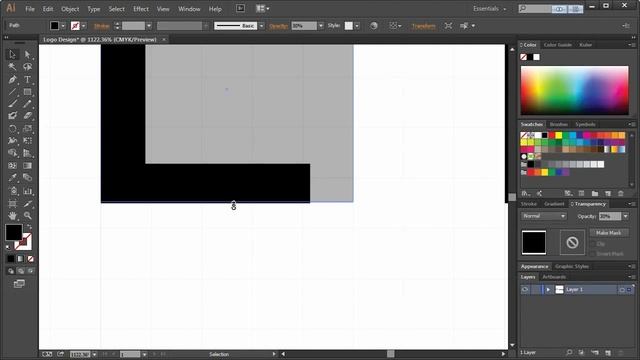
Task: Select the Eyedropper tool
Action: [x=12, y=178]
